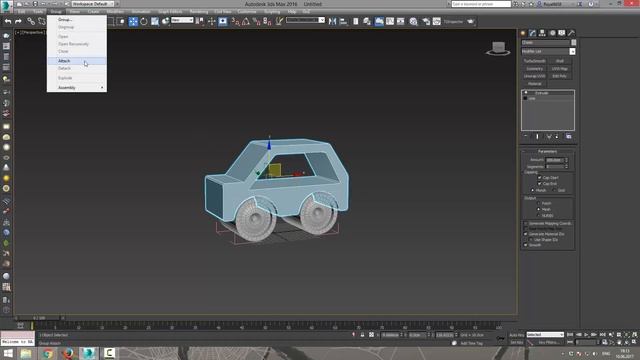Switch to the Hierarchy panel tab icon
The width and height of the screenshot is (640, 360).
tap(542, 33)
